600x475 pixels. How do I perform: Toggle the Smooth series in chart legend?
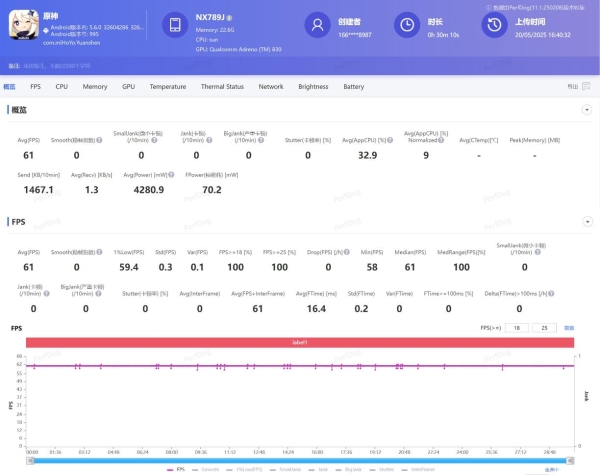(208, 468)
